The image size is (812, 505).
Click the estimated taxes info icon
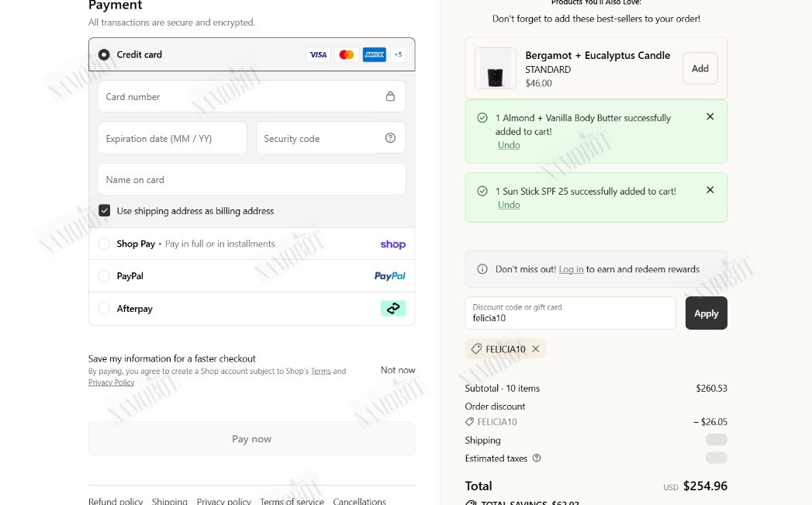coord(537,458)
